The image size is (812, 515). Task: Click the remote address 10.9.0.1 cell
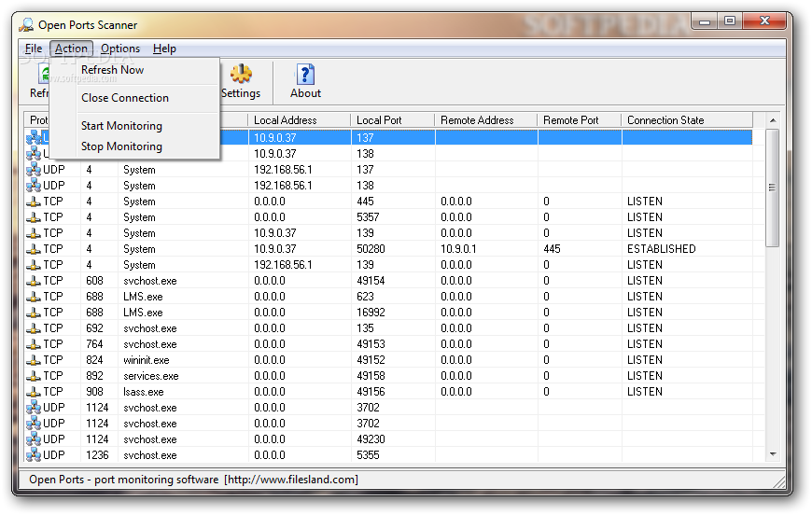pos(458,249)
